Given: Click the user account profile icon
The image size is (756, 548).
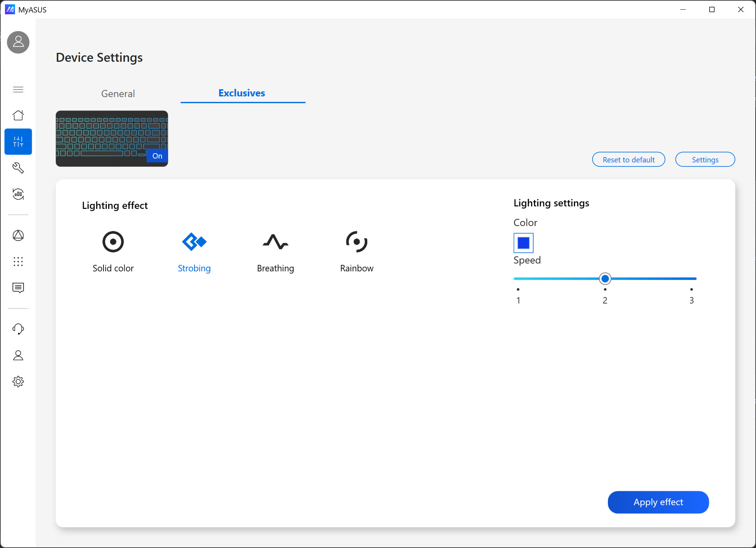Looking at the screenshot, I should (x=18, y=41).
